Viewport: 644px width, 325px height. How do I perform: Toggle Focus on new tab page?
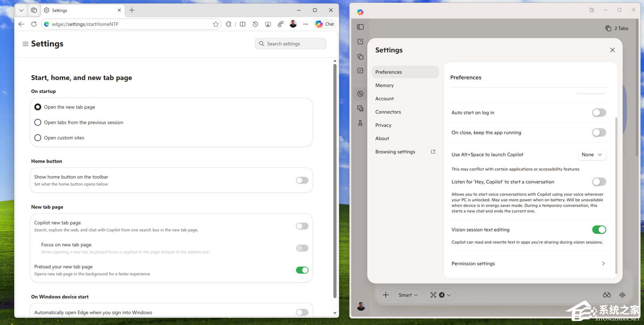click(x=302, y=248)
